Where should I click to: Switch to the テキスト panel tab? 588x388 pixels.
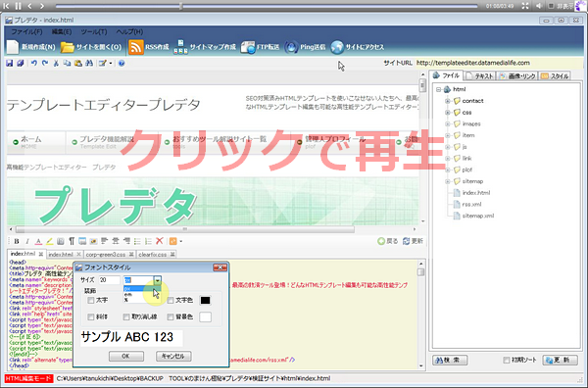tap(480, 76)
